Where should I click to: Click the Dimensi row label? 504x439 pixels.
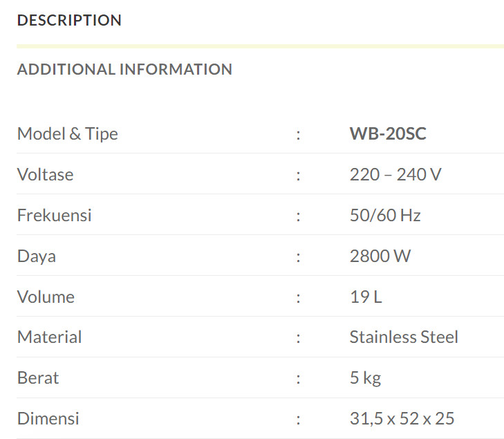pos(48,418)
